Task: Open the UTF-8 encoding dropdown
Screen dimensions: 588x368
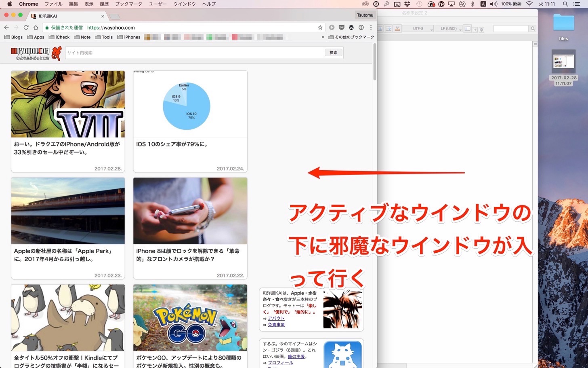Action: tap(420, 29)
